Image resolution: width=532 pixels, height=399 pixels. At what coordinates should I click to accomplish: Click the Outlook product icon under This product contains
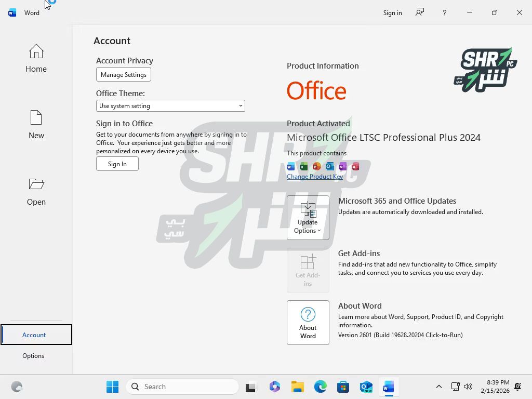(329, 166)
